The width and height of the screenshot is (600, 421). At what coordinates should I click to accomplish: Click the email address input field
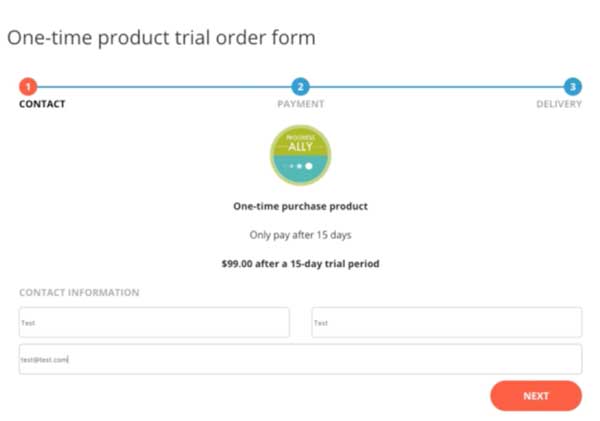[x=300, y=359]
